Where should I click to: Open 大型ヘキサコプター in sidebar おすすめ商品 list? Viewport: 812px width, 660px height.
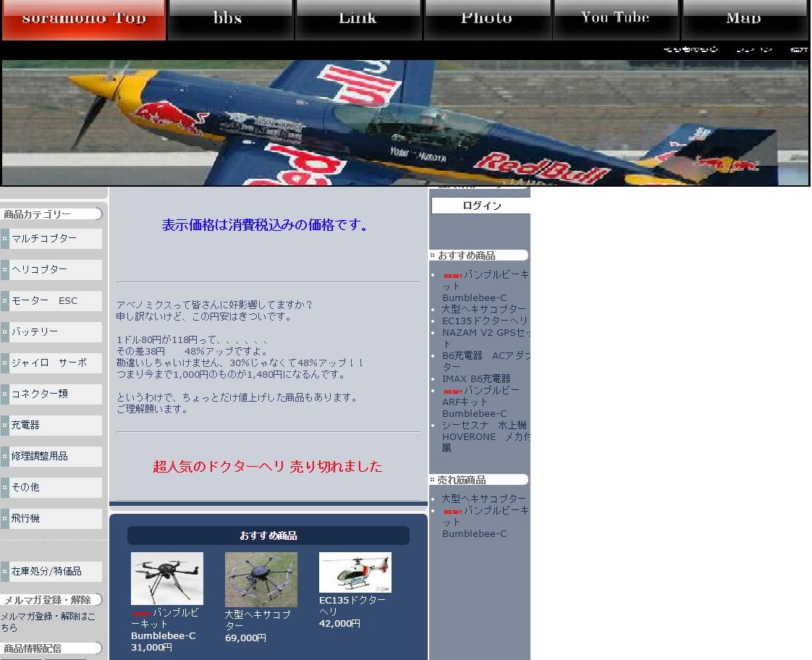[x=483, y=309]
